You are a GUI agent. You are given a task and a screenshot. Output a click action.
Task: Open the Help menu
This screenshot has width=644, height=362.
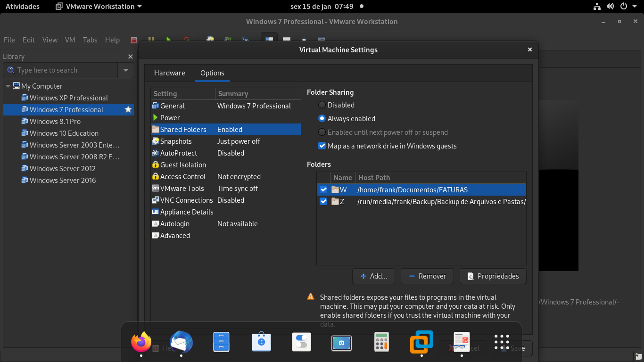(x=112, y=40)
